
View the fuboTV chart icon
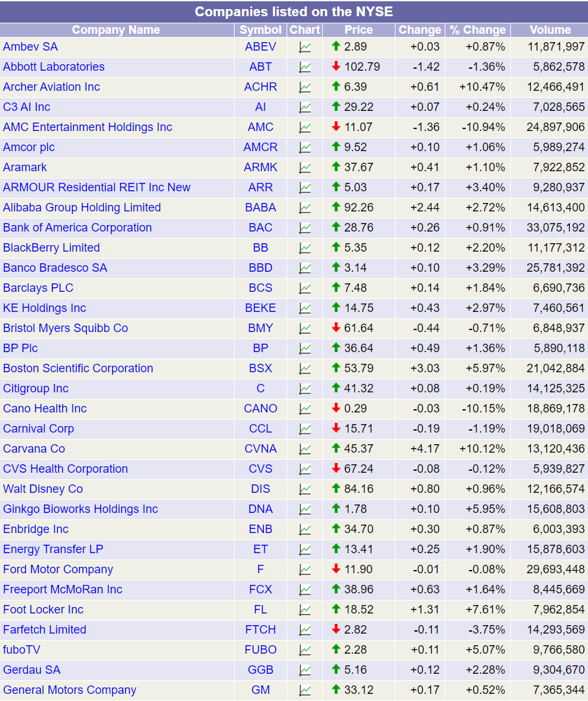pyautogui.click(x=305, y=650)
